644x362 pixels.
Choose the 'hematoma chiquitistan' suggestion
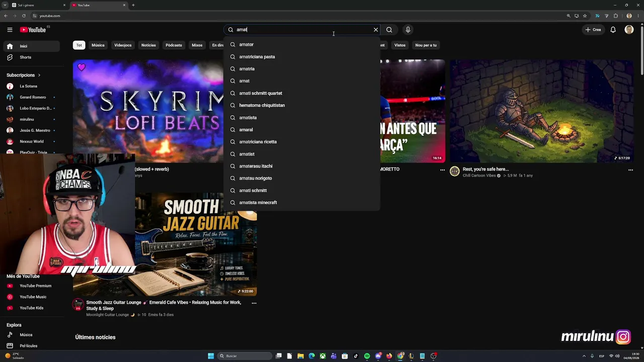[x=302, y=105]
